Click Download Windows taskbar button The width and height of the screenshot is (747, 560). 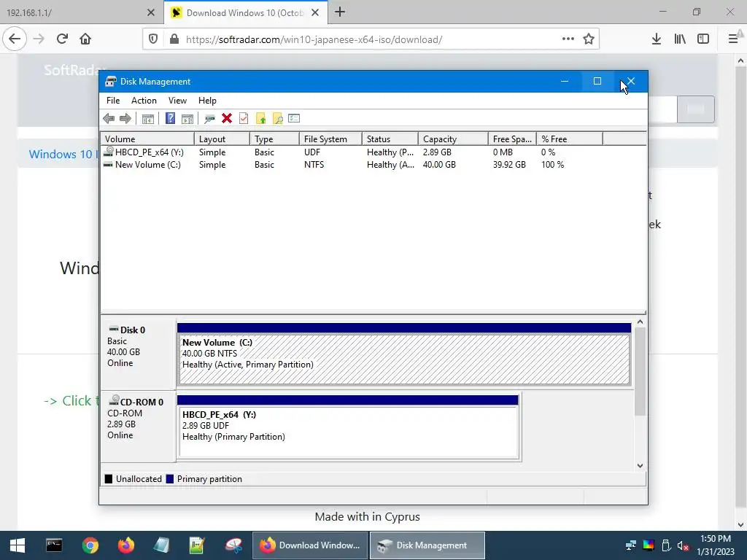point(310,545)
